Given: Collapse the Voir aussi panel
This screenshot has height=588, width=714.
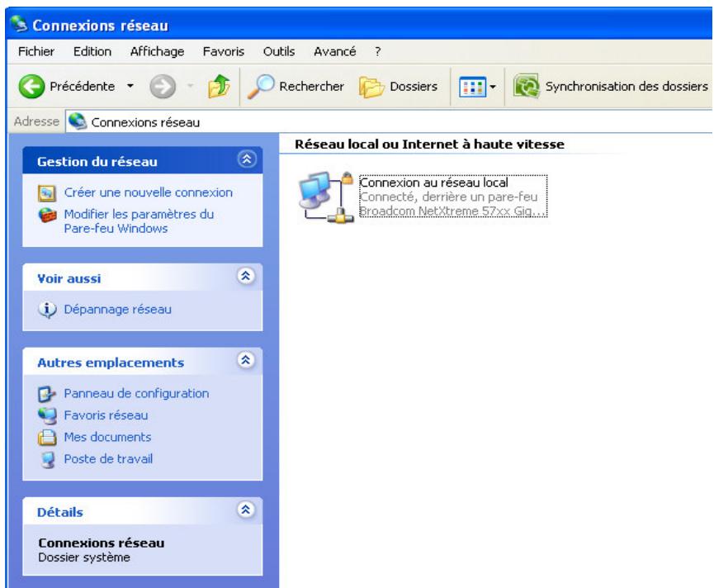Looking at the screenshot, I should 246,276.
